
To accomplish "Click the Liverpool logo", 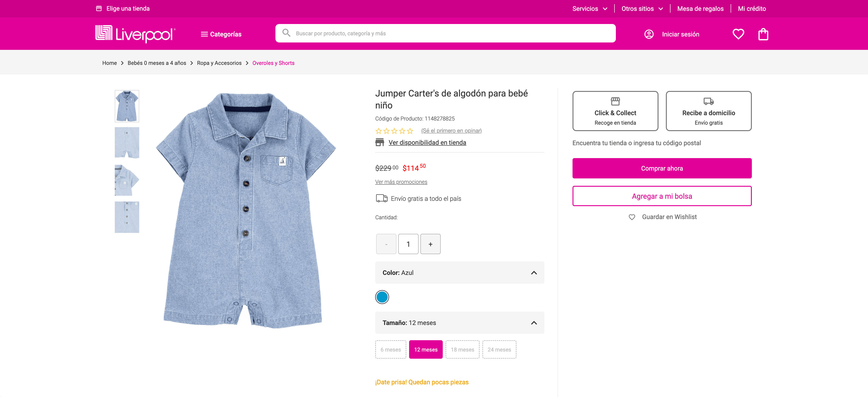I will [x=135, y=34].
